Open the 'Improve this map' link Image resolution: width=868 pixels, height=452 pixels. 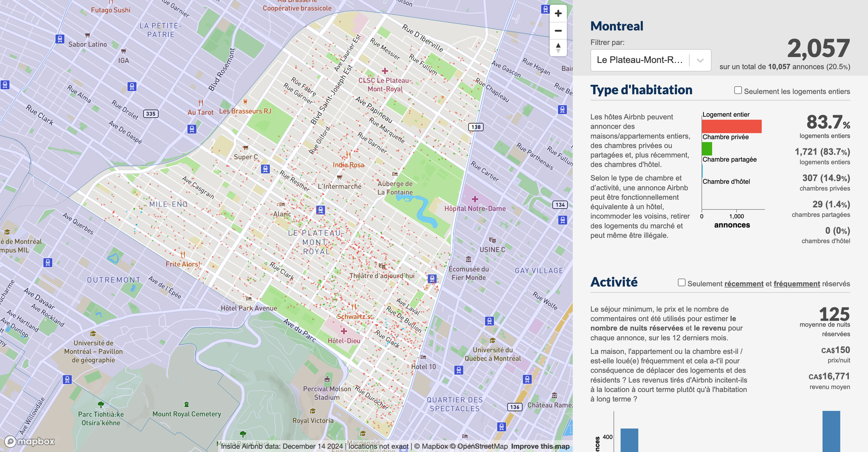click(x=539, y=446)
